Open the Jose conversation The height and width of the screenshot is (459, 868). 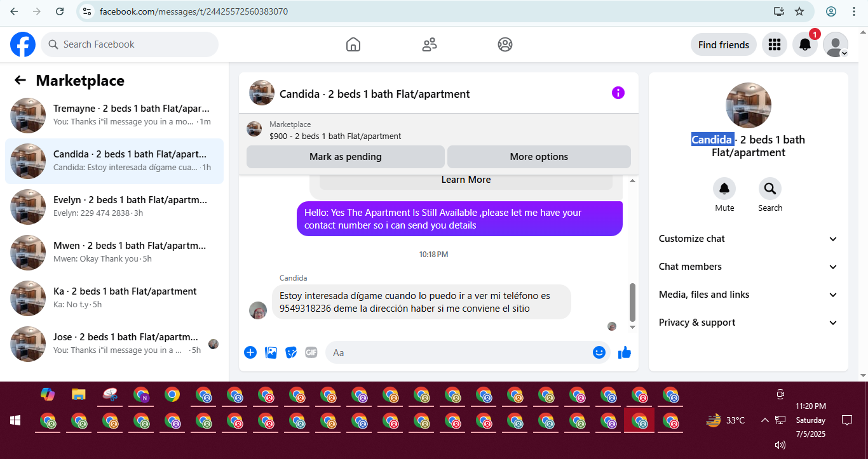pos(114,344)
